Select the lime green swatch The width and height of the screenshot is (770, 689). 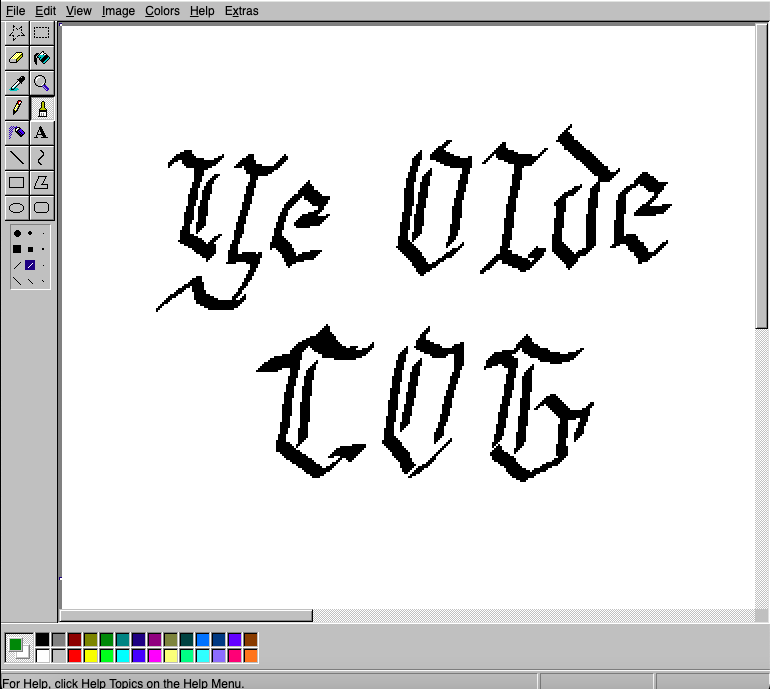(x=107, y=656)
